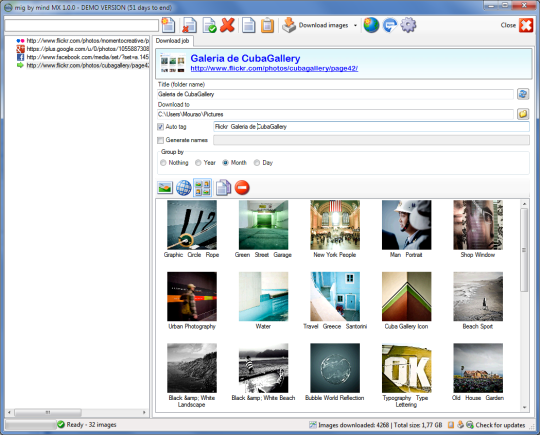Click the thumbnails grid view icon
This screenshot has width=540, height=435.
pyautogui.click(x=202, y=188)
